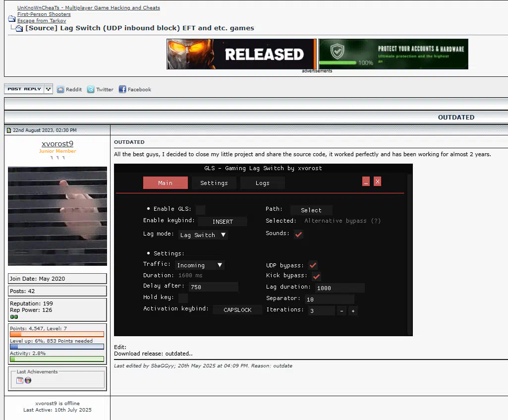
Task: Click the Alternative bypass selected text
Action: pos(336,221)
